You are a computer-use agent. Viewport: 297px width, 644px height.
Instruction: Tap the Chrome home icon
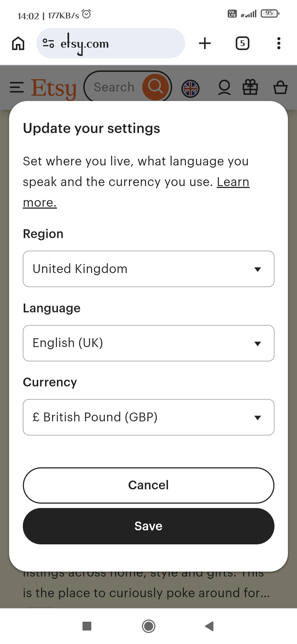click(x=18, y=43)
